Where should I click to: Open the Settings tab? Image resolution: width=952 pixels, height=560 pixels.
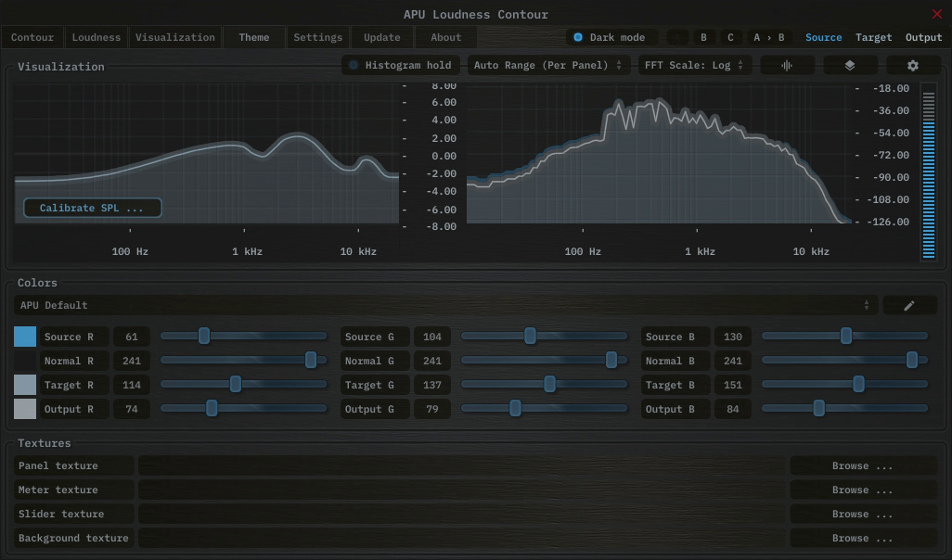click(318, 38)
